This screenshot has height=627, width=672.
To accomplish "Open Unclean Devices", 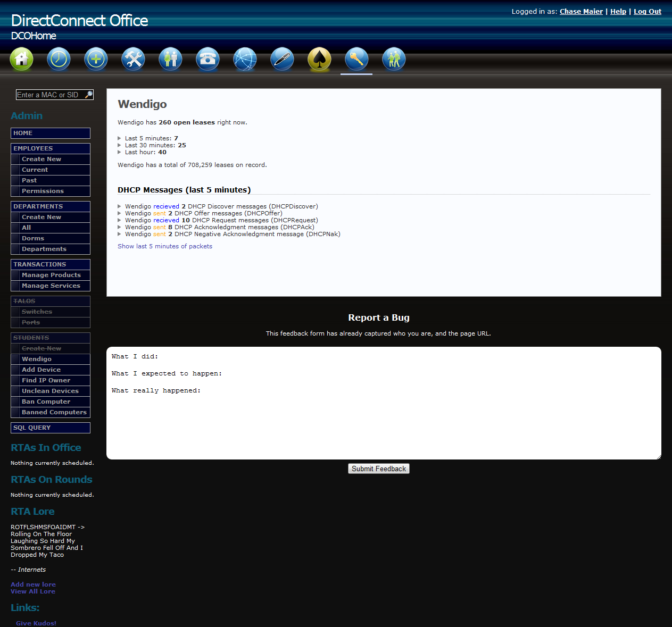I will [51, 391].
